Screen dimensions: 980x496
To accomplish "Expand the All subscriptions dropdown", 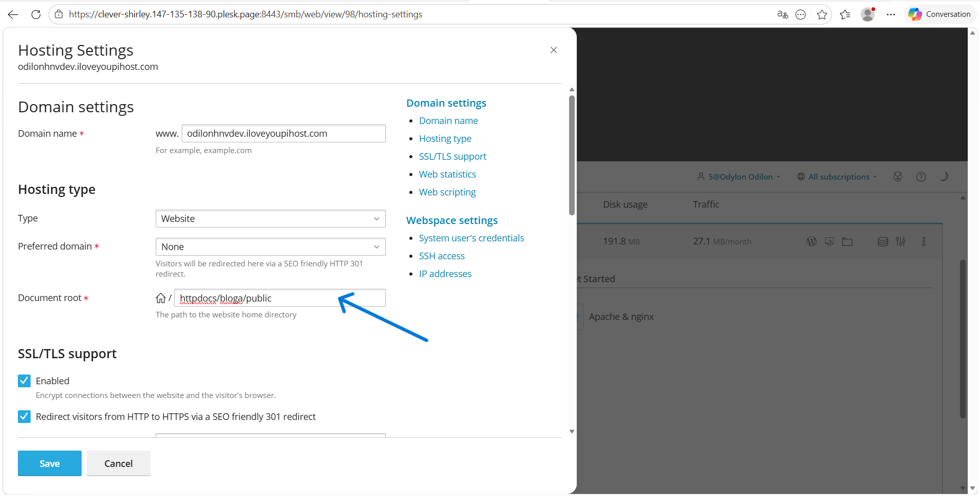I will pyautogui.click(x=838, y=177).
